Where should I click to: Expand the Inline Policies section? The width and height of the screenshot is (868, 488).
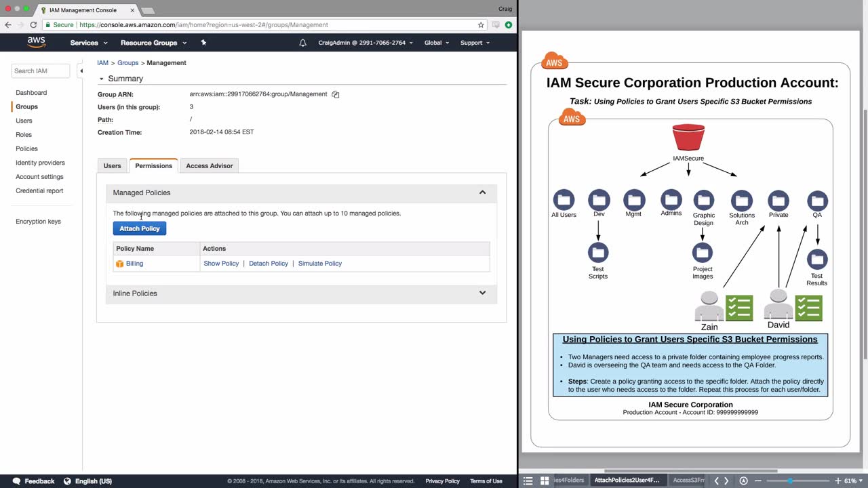[x=483, y=293]
